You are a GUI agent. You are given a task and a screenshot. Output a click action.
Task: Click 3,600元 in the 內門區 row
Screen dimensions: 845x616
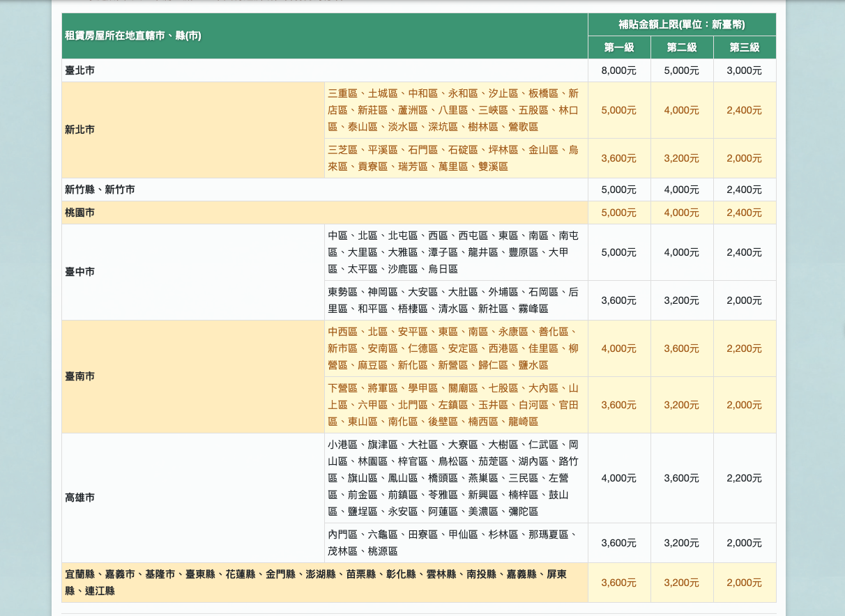[x=619, y=543]
